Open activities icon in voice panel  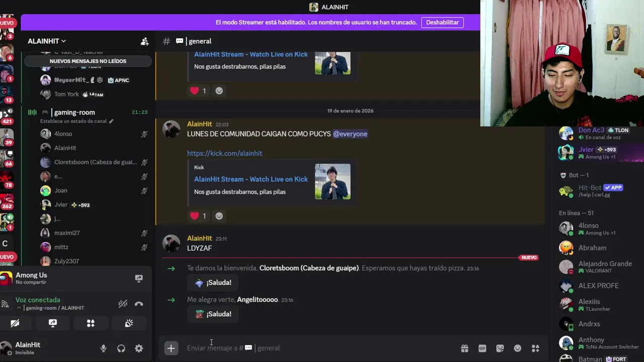[x=91, y=323]
